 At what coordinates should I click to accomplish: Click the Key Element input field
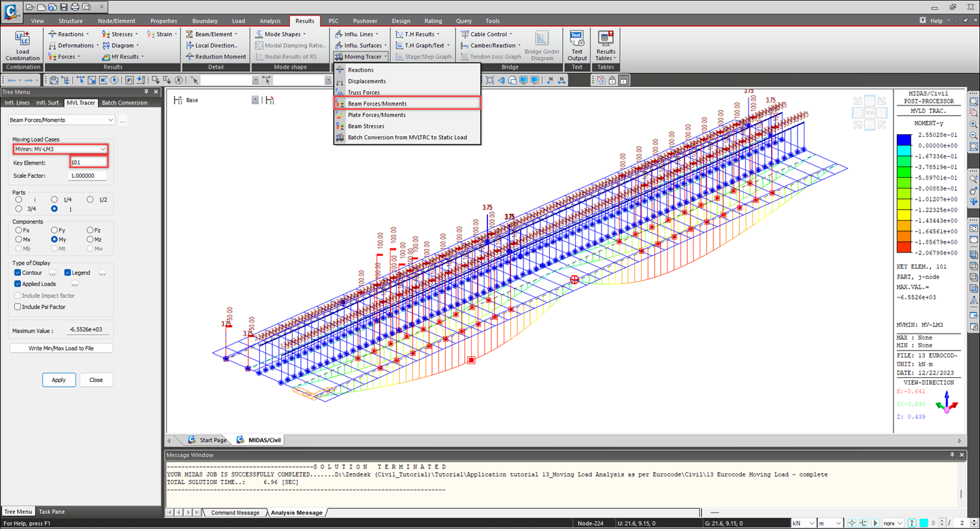pos(88,163)
